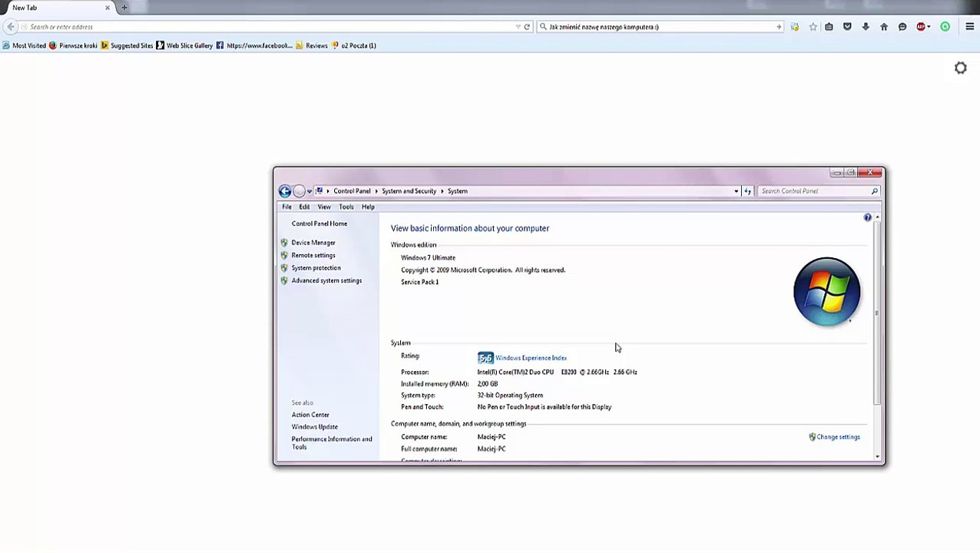Open a new browser tab with plus button
Screen dimensions: 980x553
tap(124, 8)
